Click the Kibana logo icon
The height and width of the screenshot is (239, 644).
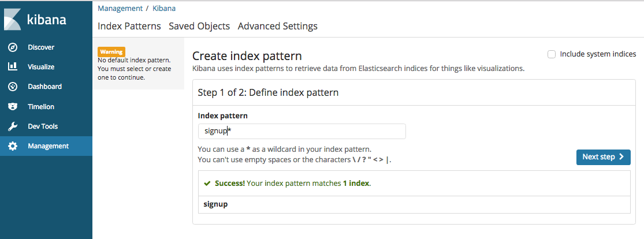(x=13, y=20)
